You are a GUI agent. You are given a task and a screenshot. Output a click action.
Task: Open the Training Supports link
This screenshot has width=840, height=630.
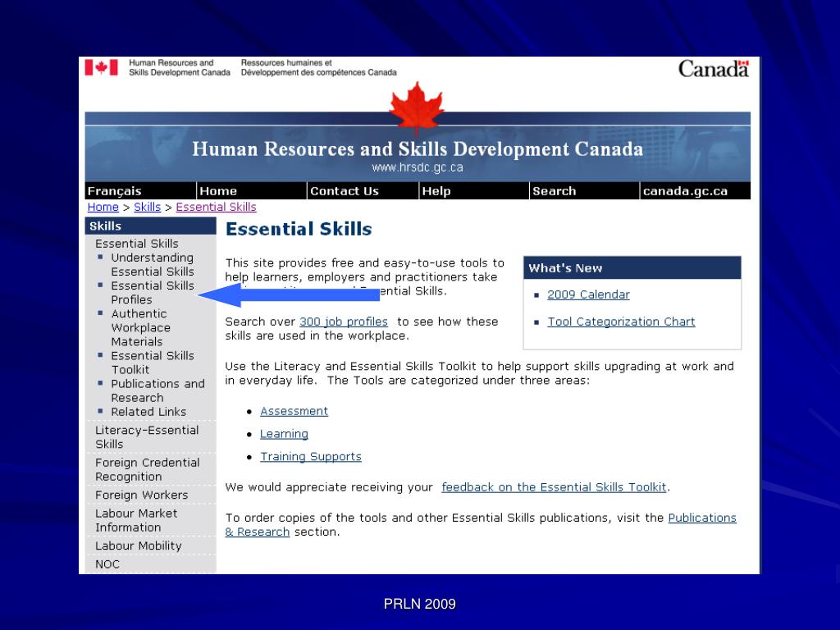click(311, 456)
